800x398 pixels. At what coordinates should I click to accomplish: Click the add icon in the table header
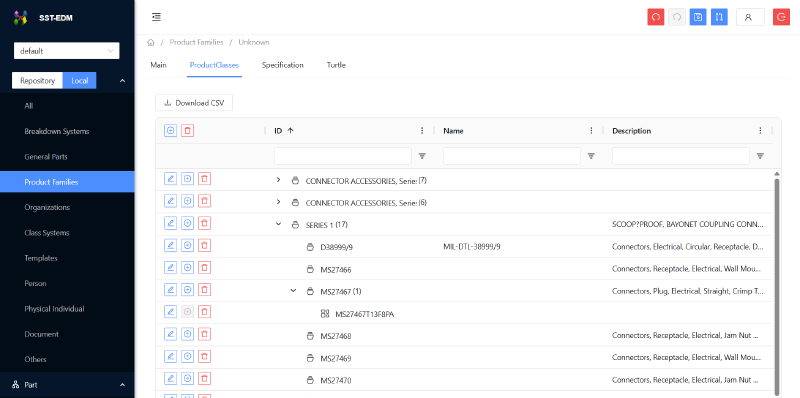170,131
